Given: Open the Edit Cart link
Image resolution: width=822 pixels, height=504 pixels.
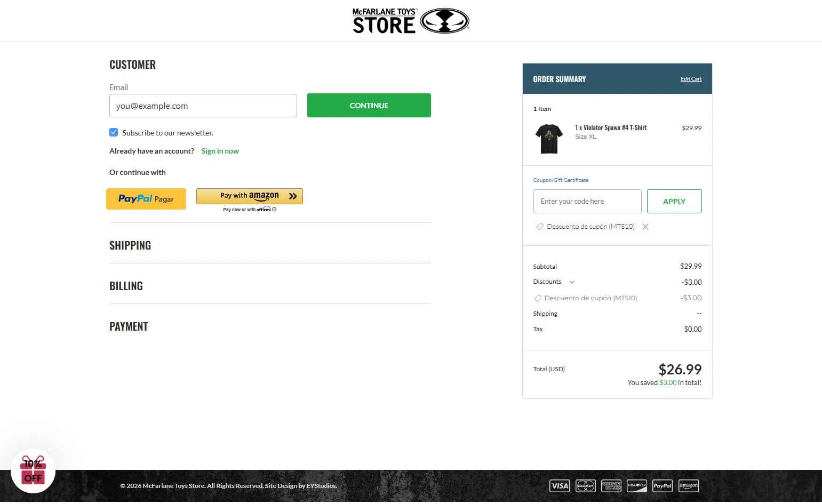Looking at the screenshot, I should coord(691,79).
